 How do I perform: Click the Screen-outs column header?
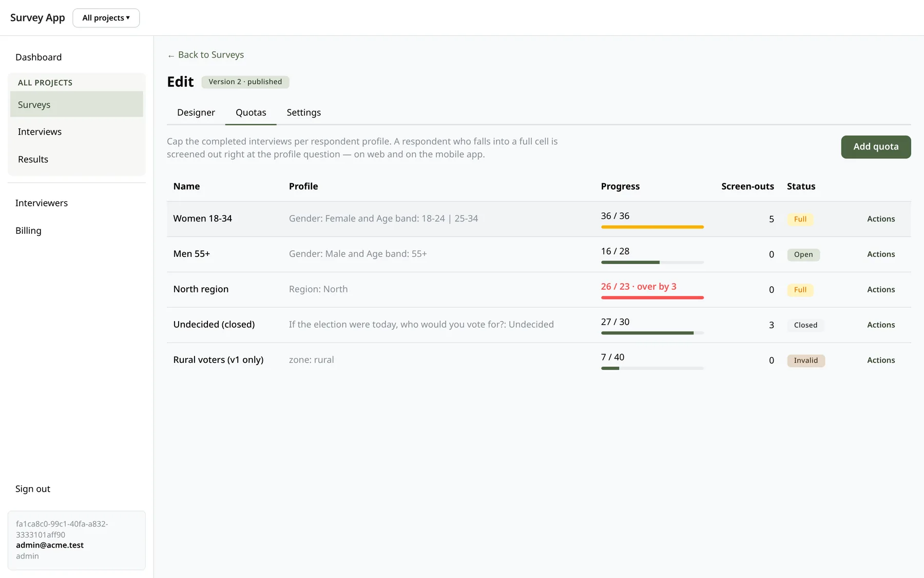tap(747, 187)
